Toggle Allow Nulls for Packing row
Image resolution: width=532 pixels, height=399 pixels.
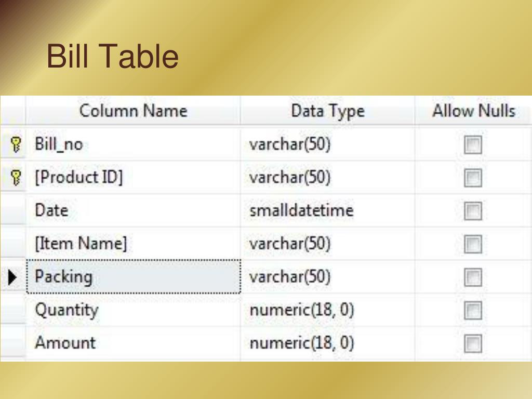(x=473, y=277)
